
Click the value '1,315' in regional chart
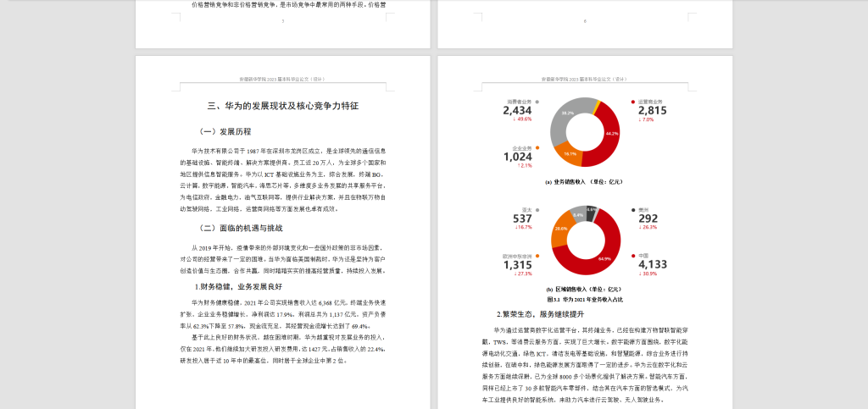point(517,265)
